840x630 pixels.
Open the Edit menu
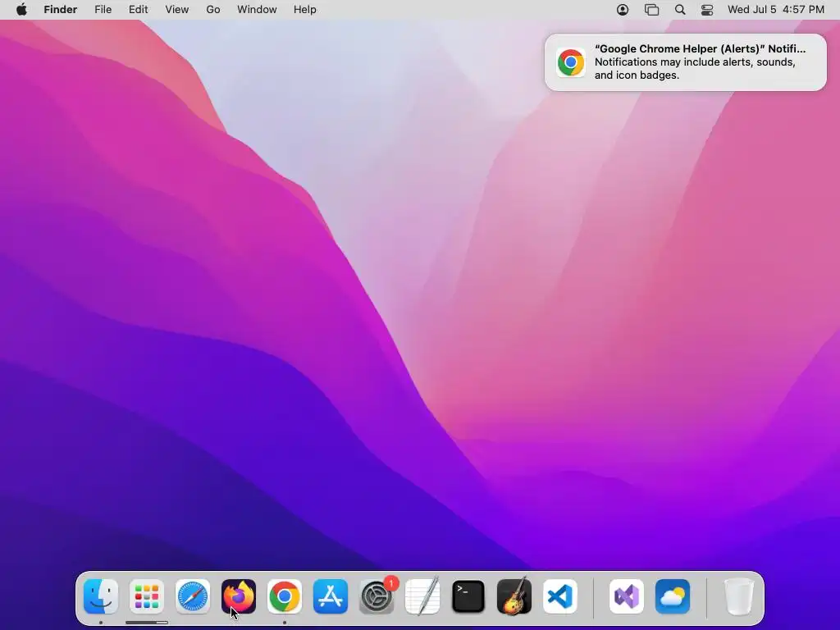click(138, 10)
